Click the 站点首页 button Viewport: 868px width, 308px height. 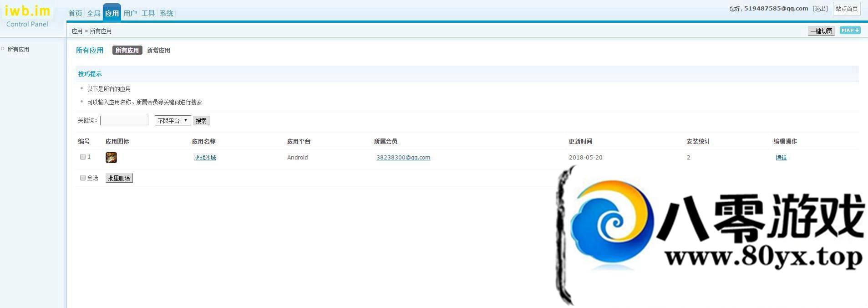[x=847, y=9]
